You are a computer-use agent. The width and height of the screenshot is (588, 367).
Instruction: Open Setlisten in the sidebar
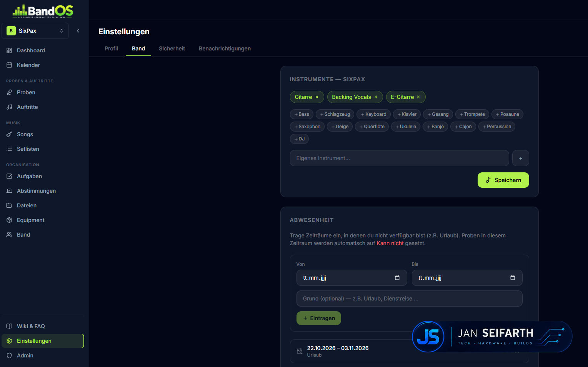[x=42, y=149]
